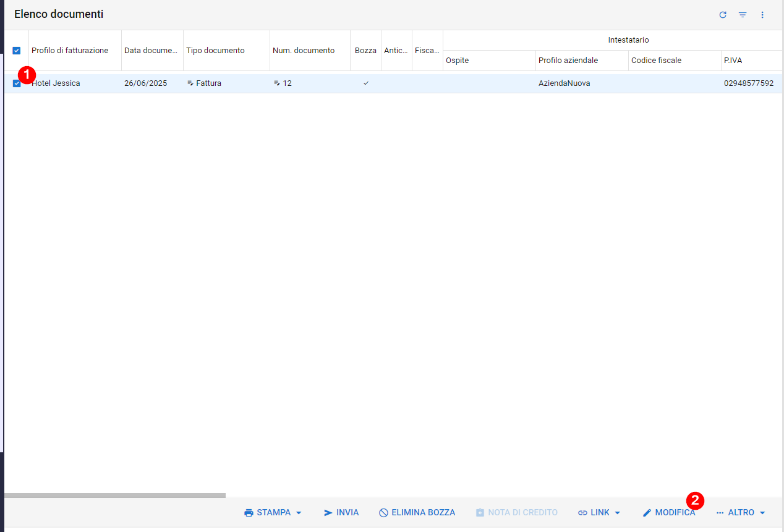Click the edit icon beside Fattura
Viewport: 784px width, 532px height.
point(190,83)
